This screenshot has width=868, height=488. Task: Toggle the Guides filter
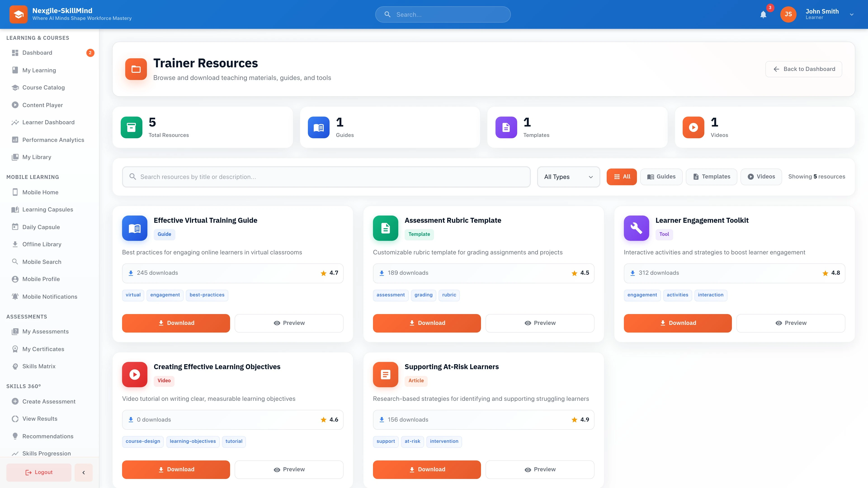point(661,176)
